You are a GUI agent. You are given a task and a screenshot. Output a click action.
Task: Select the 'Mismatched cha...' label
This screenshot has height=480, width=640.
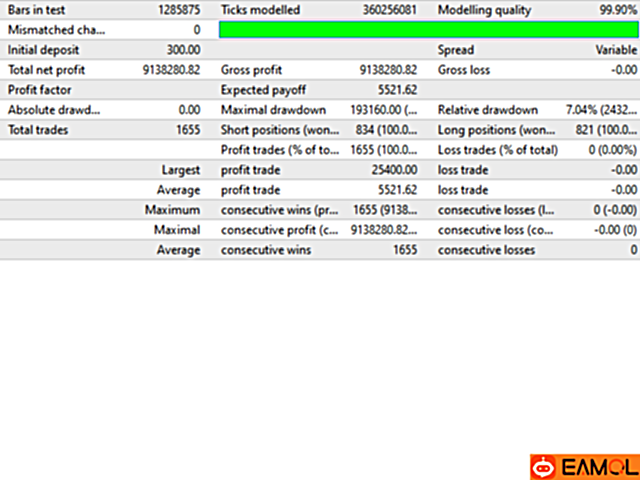coord(56,30)
